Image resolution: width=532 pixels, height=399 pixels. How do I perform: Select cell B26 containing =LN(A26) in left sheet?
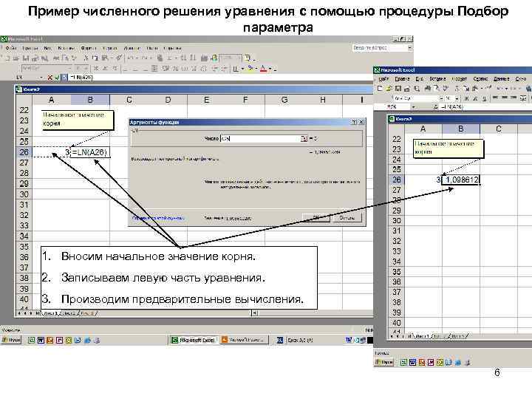coord(90,152)
